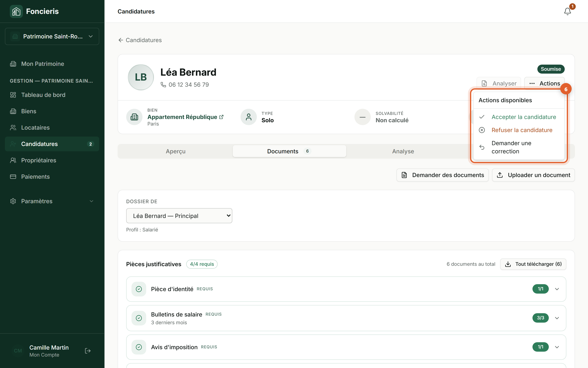Click the Candidatures user-plus icon
This screenshot has height=368, width=588.
click(x=13, y=144)
